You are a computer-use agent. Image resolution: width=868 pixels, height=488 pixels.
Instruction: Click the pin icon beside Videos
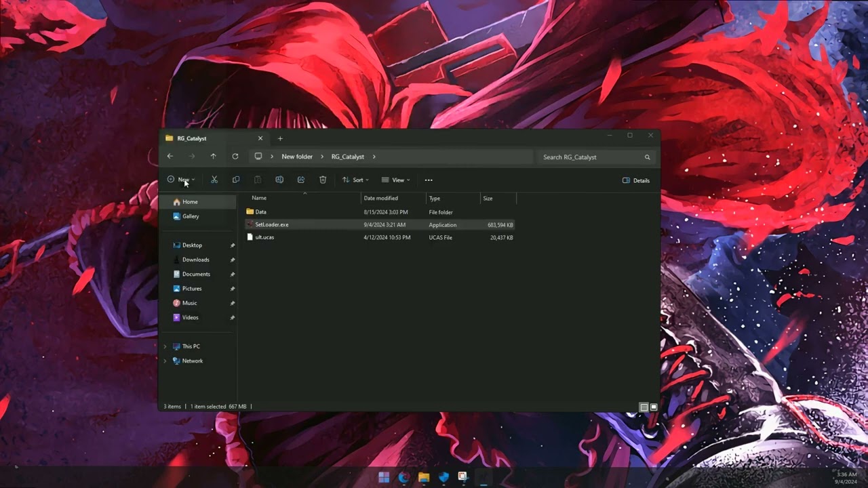233,318
